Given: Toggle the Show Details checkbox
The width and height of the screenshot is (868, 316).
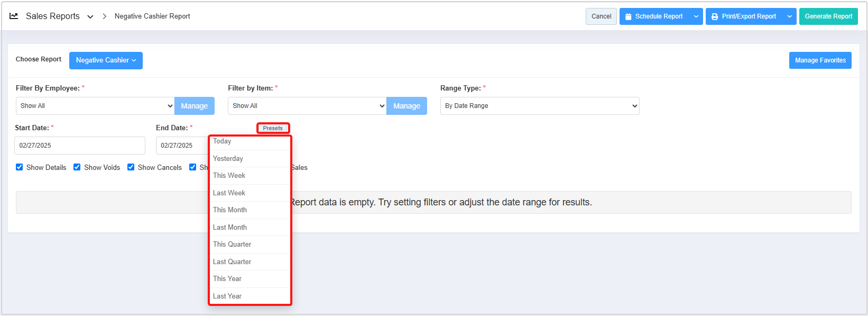Looking at the screenshot, I should (20, 167).
